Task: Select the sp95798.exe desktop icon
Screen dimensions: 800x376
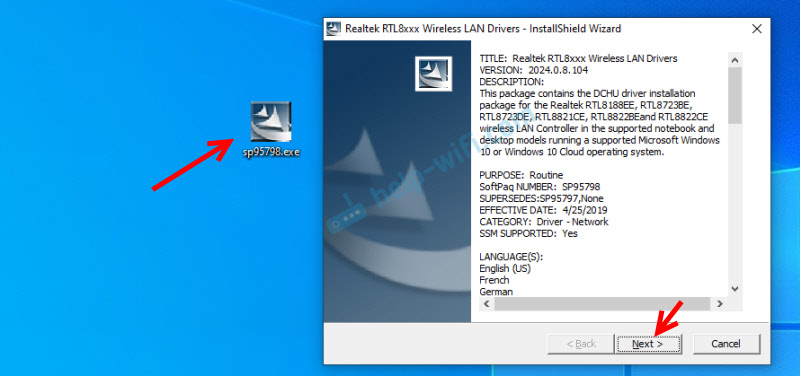Action: pyautogui.click(x=271, y=129)
